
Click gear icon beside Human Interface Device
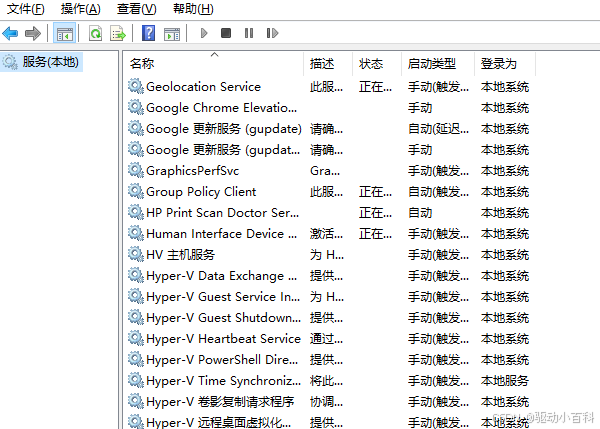(135, 233)
